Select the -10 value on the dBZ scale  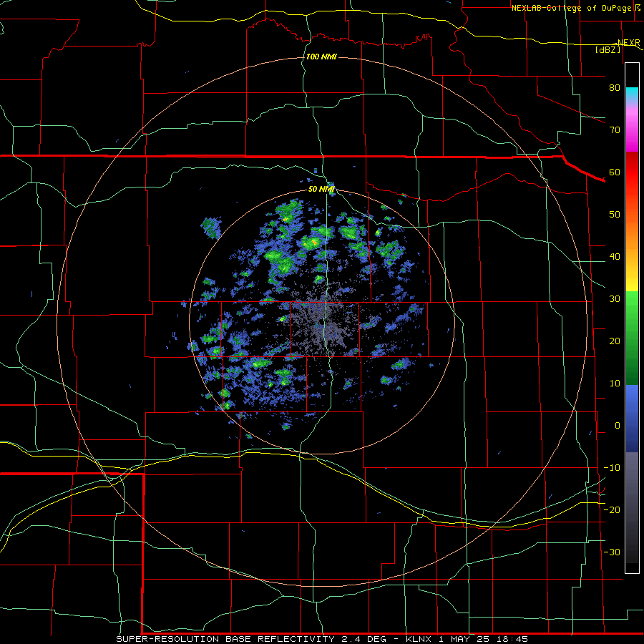tap(612, 468)
